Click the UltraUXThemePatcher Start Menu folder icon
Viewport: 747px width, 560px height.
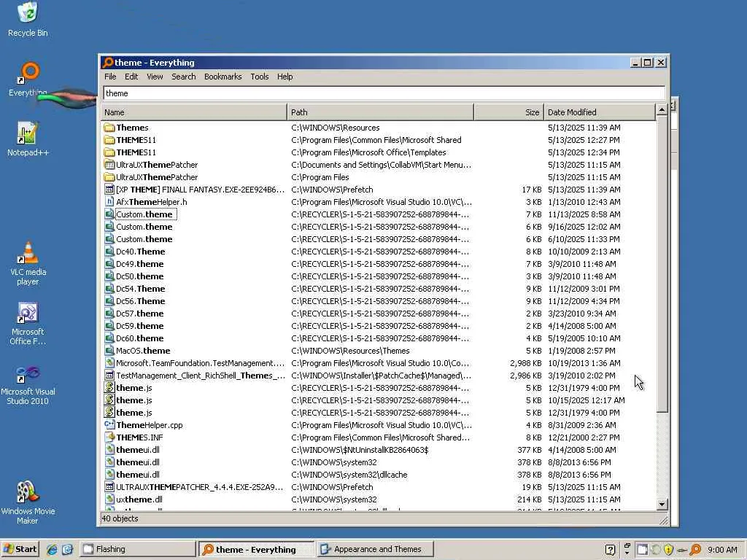[x=109, y=165]
